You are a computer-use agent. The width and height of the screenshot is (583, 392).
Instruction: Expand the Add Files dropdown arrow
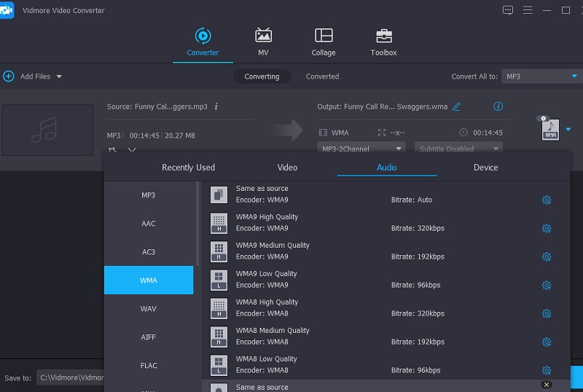[x=59, y=77]
